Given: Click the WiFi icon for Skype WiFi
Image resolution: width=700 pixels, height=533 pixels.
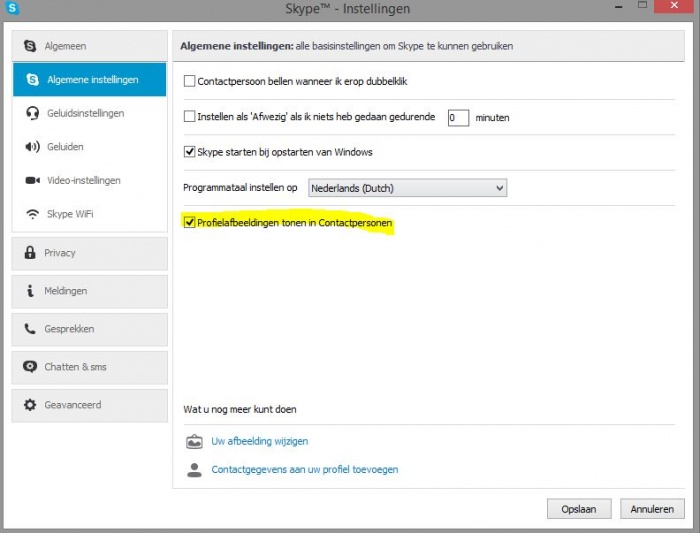Looking at the screenshot, I should coord(32,214).
